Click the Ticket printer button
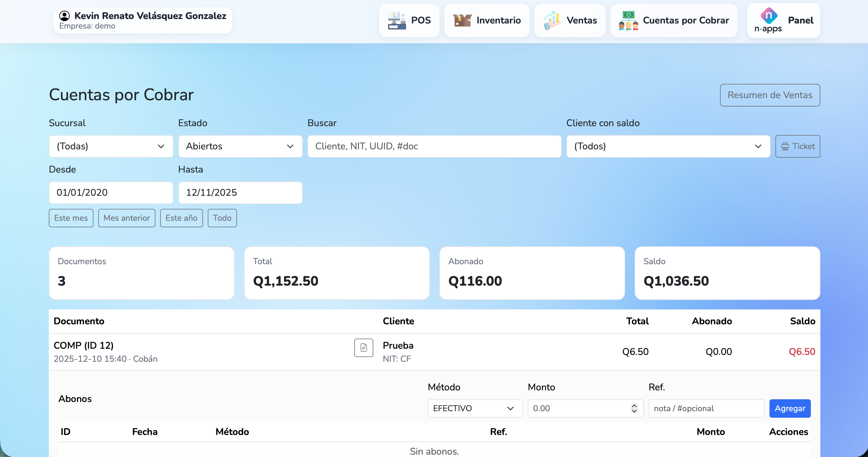This screenshot has width=868, height=457. tap(797, 146)
